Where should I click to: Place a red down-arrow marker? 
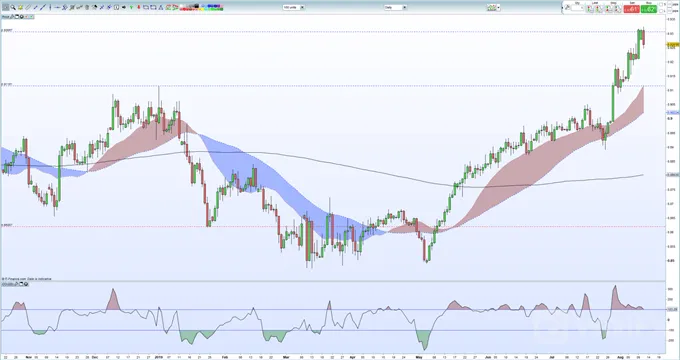click(x=139, y=7)
